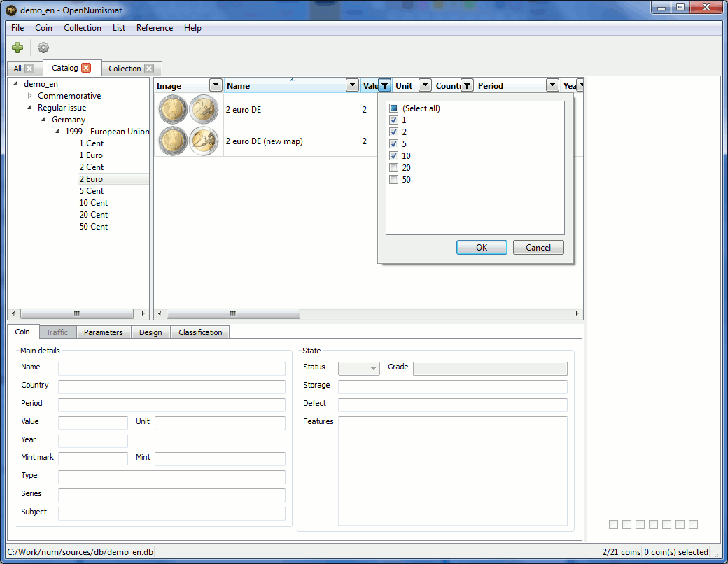Click the Storage input field

pyautogui.click(x=453, y=387)
